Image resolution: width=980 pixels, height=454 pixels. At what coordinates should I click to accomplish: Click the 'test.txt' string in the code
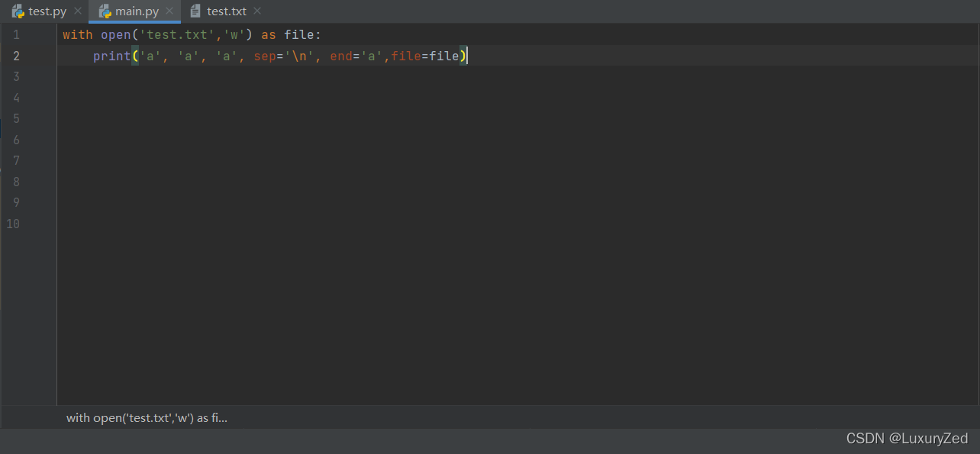coord(177,34)
